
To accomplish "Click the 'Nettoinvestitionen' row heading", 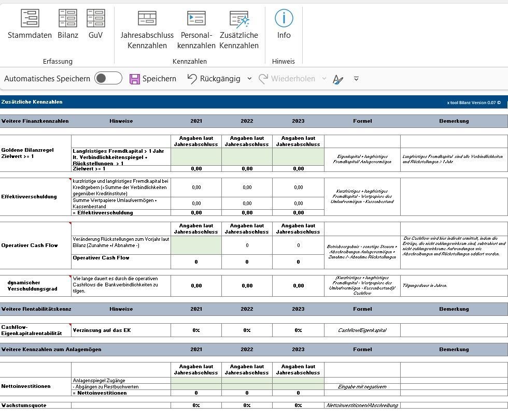I will pyautogui.click(x=26, y=386).
